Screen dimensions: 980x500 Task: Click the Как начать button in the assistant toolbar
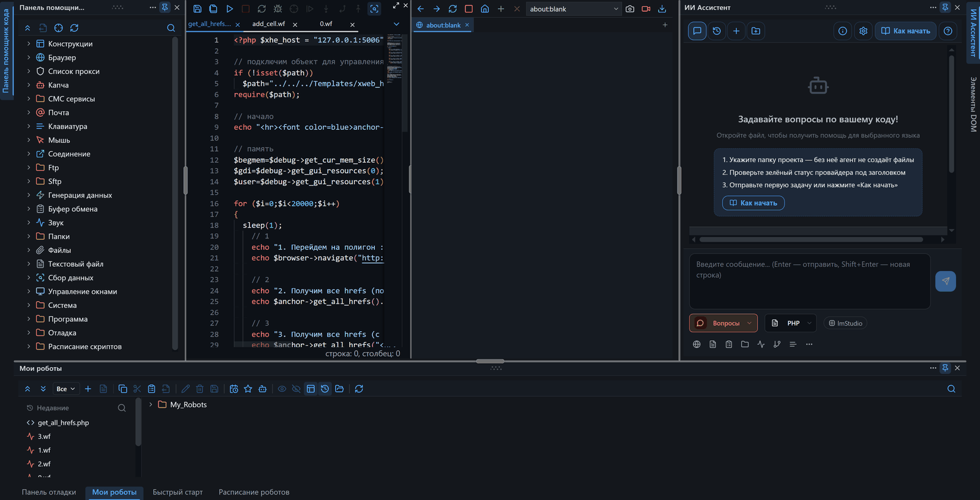click(905, 31)
